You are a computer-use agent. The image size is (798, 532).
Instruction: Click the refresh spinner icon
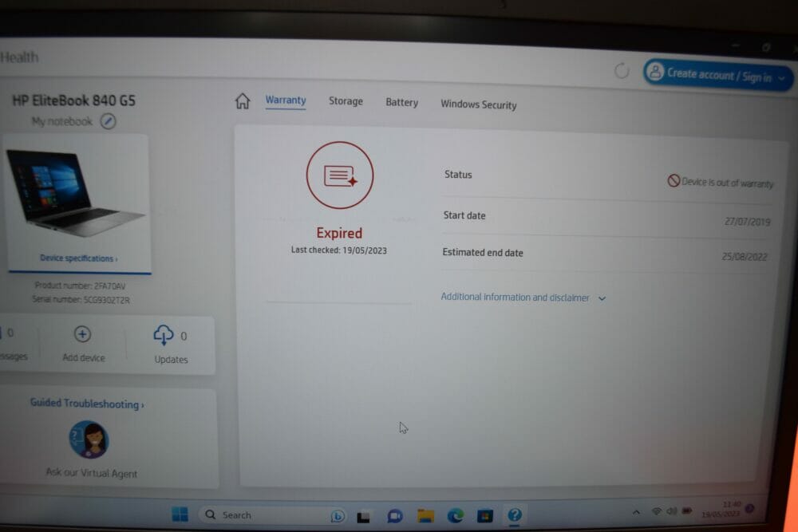622,71
